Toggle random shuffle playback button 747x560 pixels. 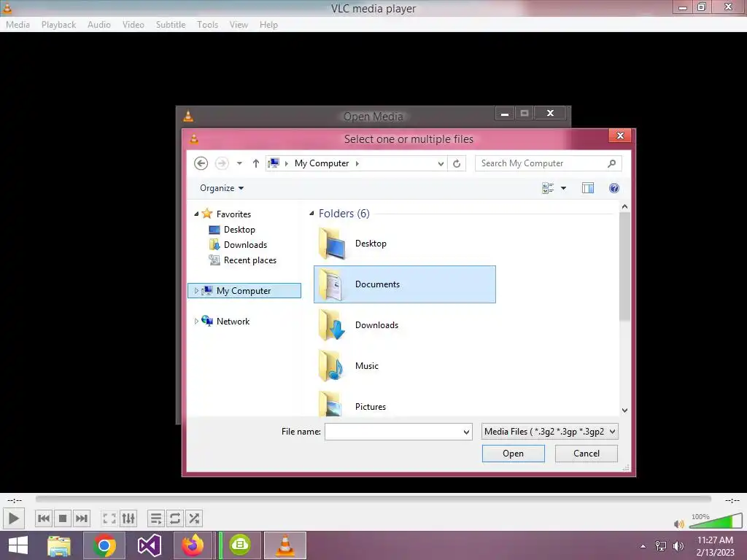coord(194,518)
